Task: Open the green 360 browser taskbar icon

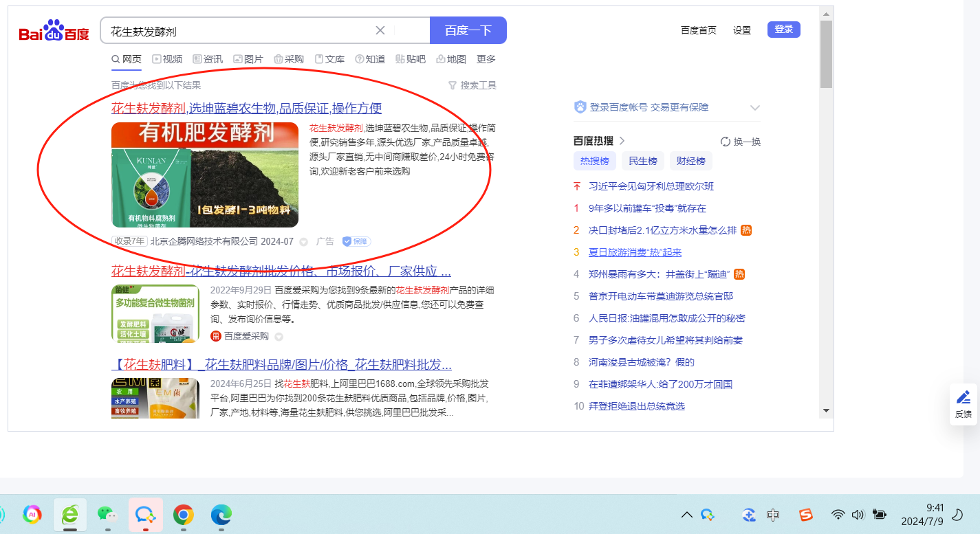Action: pos(70,514)
